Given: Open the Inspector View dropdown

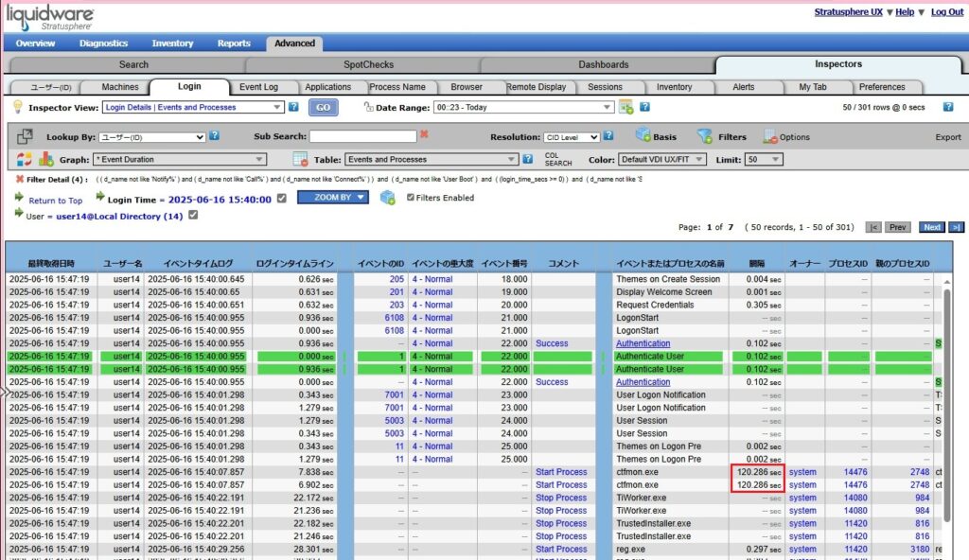Looking at the screenshot, I should (193, 107).
